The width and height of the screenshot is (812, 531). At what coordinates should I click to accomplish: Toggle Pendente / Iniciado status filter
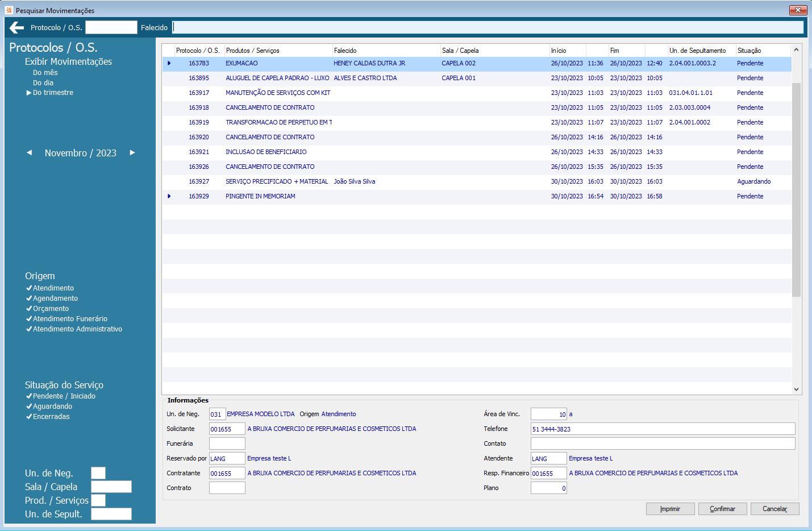click(x=61, y=396)
